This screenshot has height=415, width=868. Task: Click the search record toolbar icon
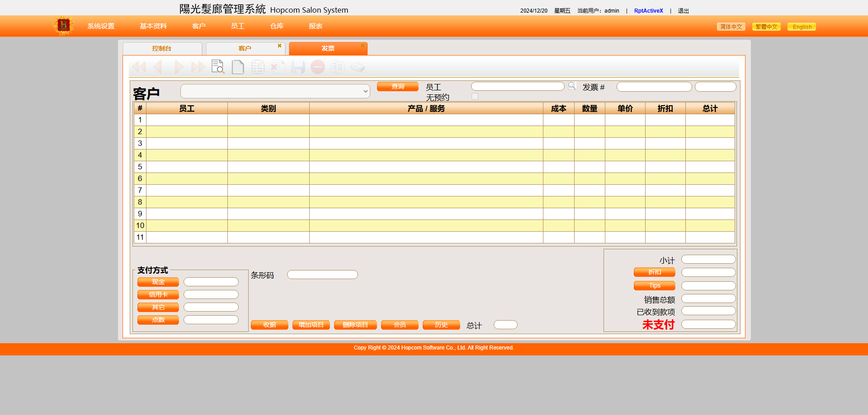218,67
